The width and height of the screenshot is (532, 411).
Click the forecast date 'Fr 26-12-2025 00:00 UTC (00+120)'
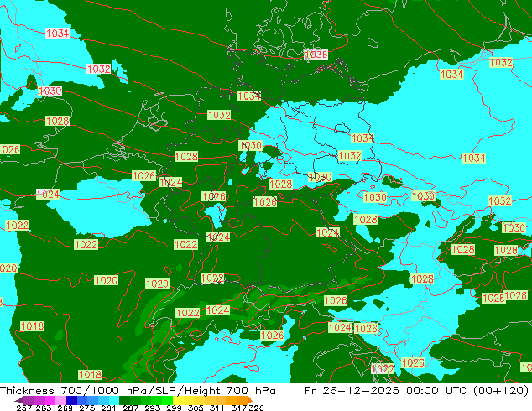(417, 391)
